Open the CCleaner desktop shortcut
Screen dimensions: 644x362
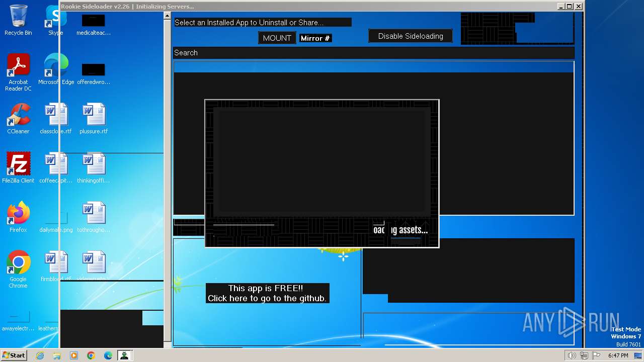[x=18, y=119]
